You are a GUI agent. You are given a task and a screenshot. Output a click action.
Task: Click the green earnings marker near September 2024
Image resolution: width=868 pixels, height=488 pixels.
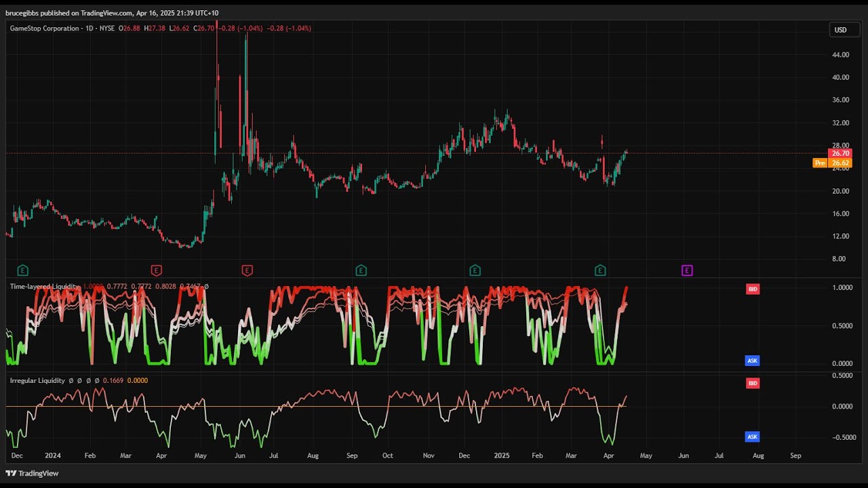pyautogui.click(x=361, y=270)
